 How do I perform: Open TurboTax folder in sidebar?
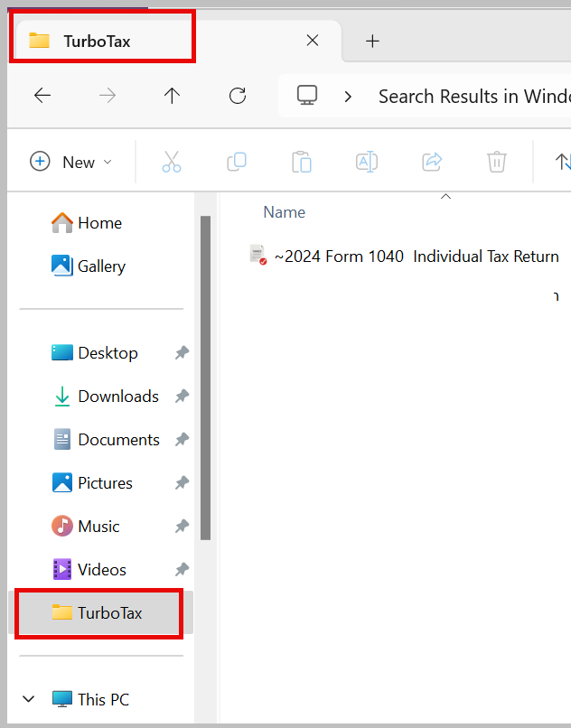tap(109, 613)
